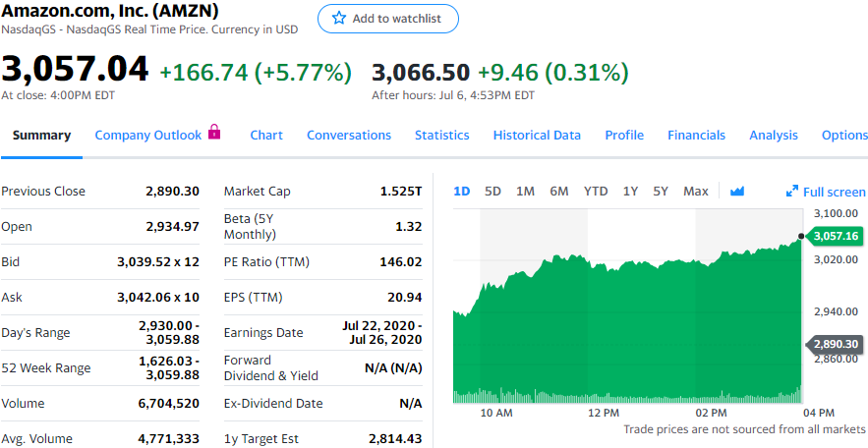Click the lock icon beside Company Outlook

point(214,133)
